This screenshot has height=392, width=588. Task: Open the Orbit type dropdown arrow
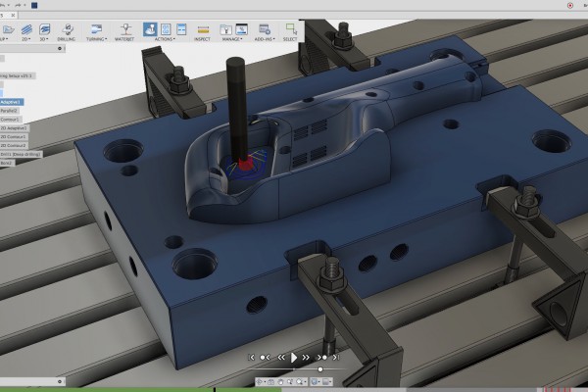pos(265,382)
